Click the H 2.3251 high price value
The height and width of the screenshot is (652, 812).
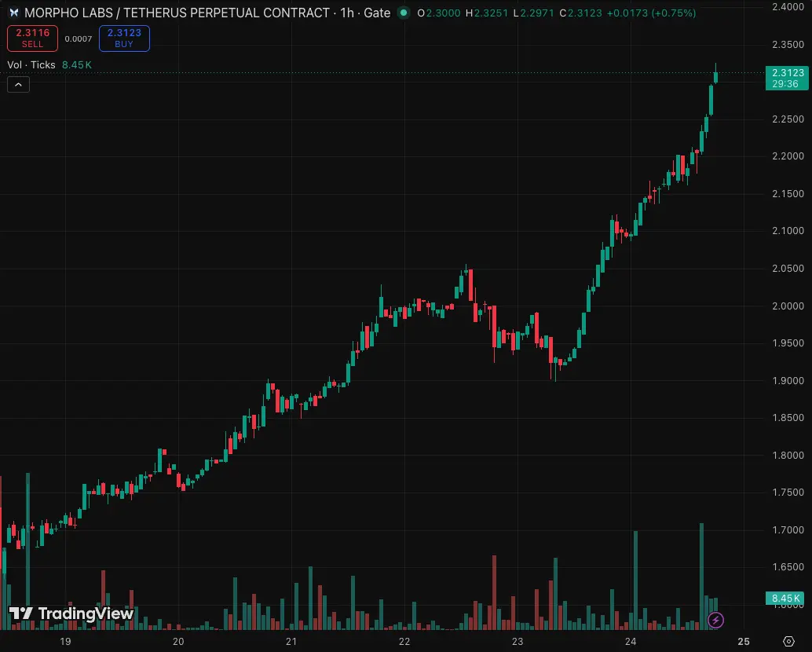[x=487, y=13]
